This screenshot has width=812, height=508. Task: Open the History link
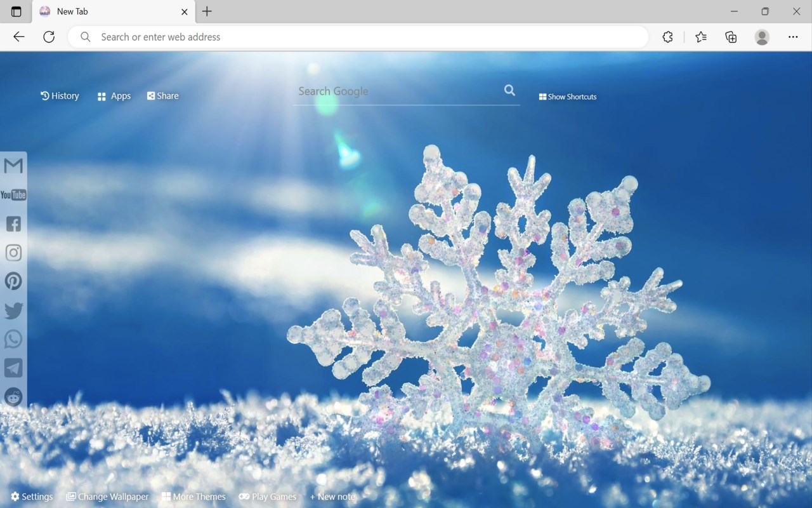pyautogui.click(x=60, y=96)
